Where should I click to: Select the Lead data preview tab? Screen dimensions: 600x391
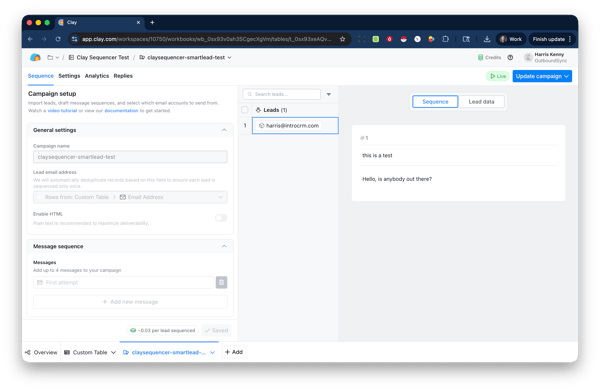tap(481, 102)
